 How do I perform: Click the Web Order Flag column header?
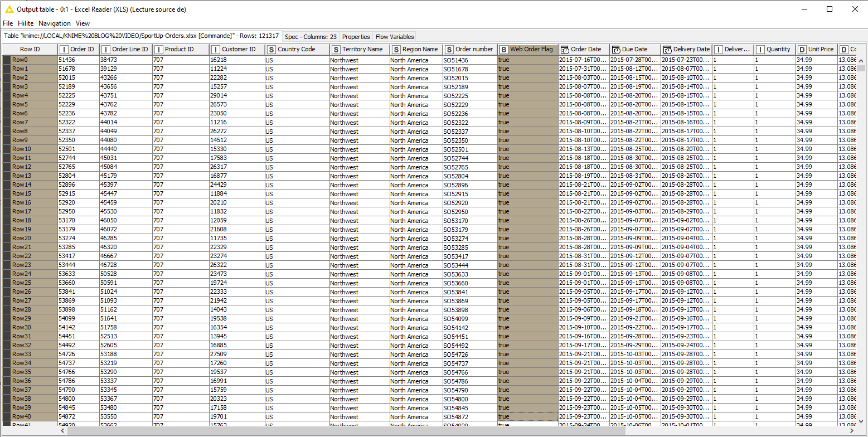[528, 50]
